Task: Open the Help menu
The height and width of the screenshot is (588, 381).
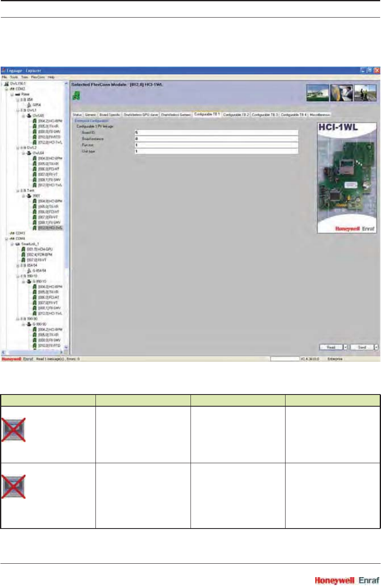Action: (x=51, y=77)
